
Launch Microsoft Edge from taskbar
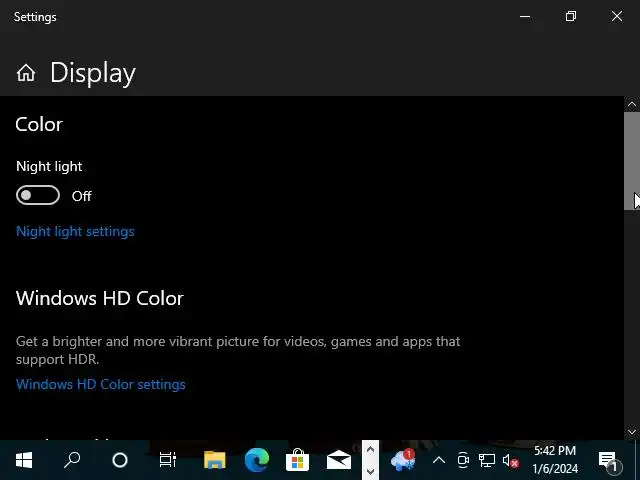[257, 460]
